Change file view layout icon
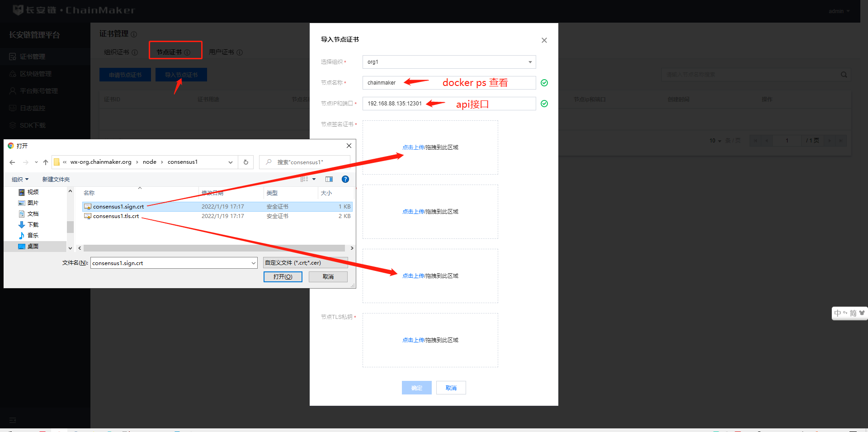The width and height of the screenshot is (868, 432). [304, 179]
